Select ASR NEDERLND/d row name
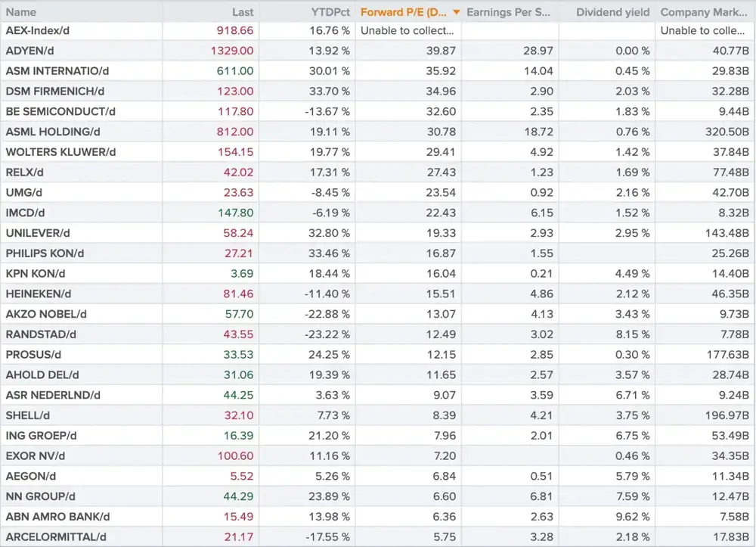756x547 pixels. point(53,395)
